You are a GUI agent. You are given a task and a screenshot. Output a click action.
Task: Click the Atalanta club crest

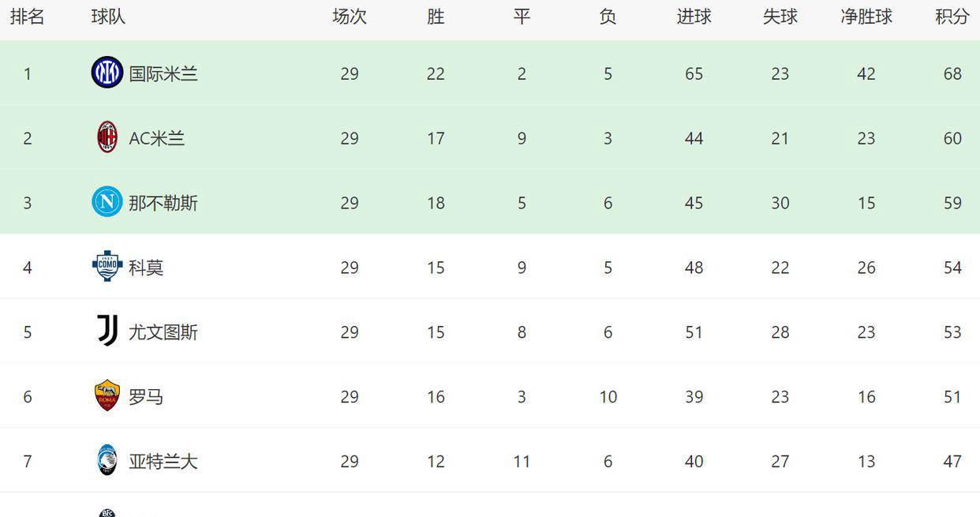107,460
